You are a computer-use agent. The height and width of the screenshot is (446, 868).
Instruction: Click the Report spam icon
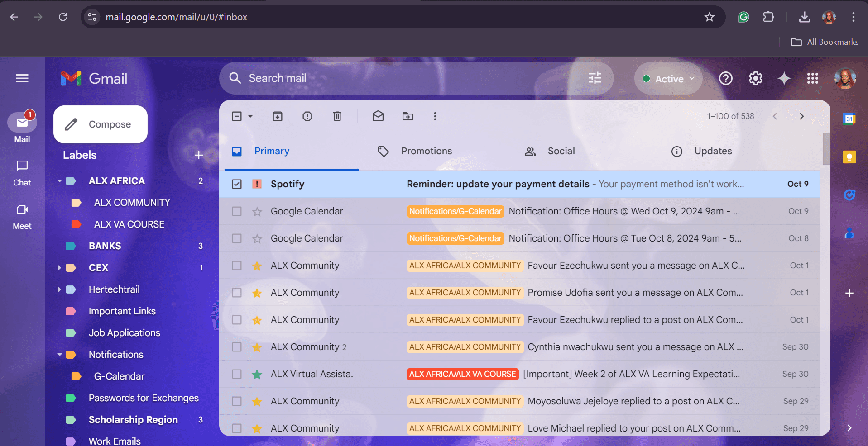(x=307, y=116)
